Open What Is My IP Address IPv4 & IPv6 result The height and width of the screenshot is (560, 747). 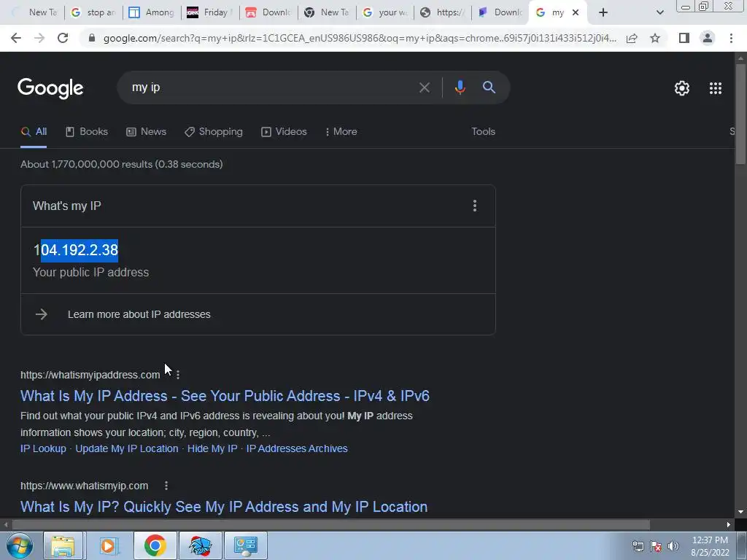[x=225, y=396]
